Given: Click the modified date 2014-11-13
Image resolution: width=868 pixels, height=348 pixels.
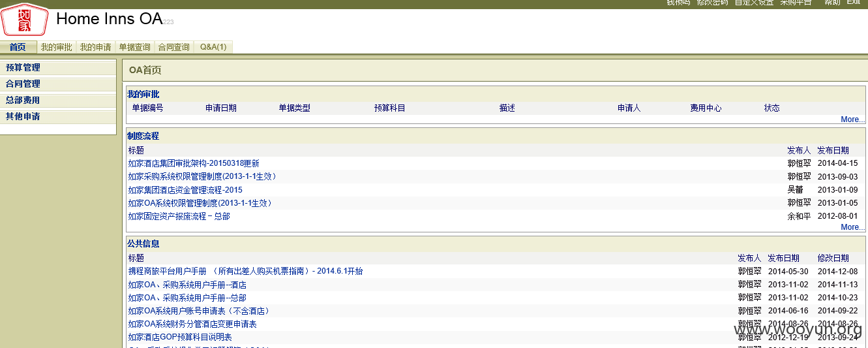Looking at the screenshot, I should 838,285.
